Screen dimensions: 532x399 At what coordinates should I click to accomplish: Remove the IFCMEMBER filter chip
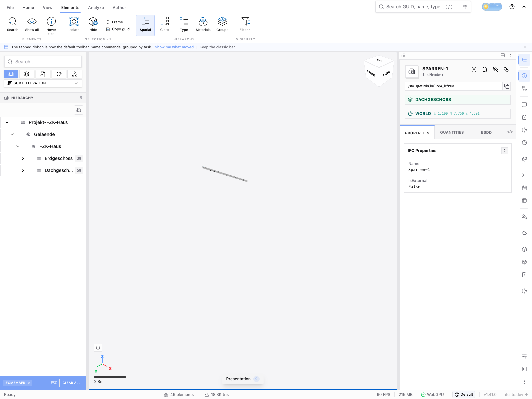tap(29, 383)
